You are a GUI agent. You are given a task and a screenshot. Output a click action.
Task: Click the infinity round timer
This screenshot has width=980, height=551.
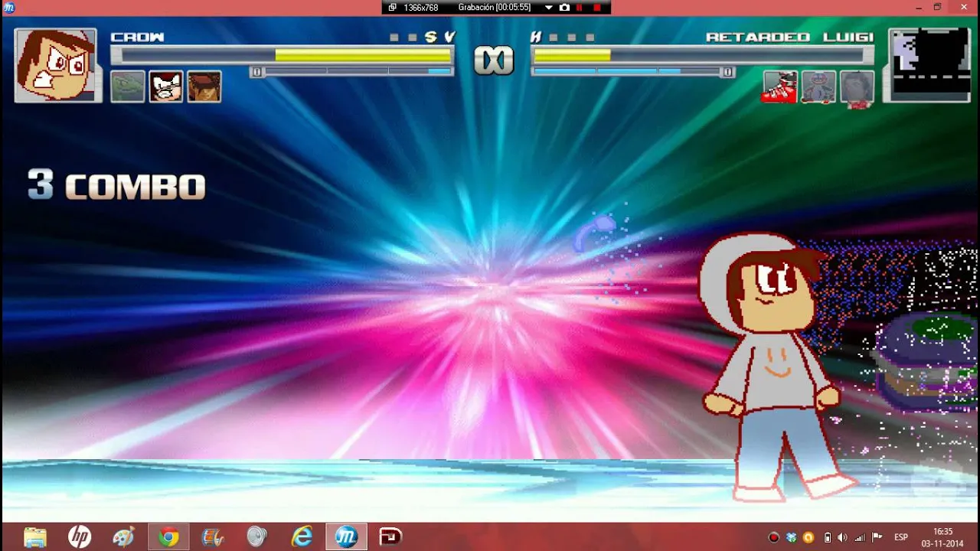click(x=493, y=60)
